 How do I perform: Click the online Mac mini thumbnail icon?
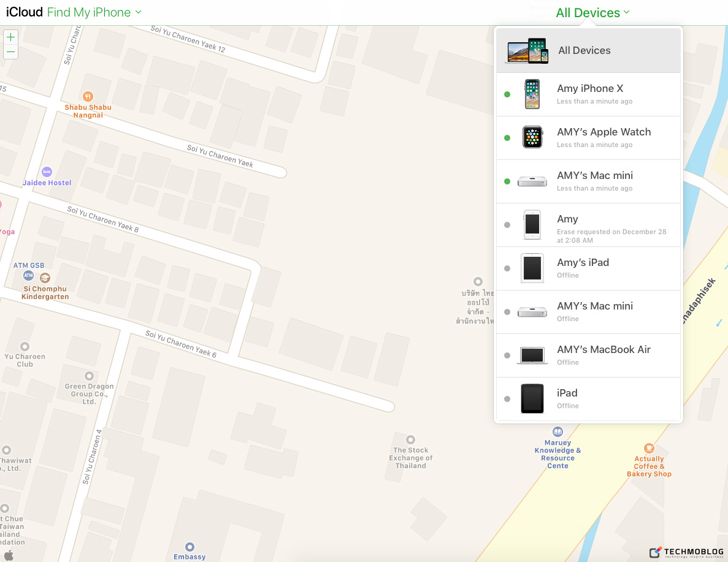point(532,181)
